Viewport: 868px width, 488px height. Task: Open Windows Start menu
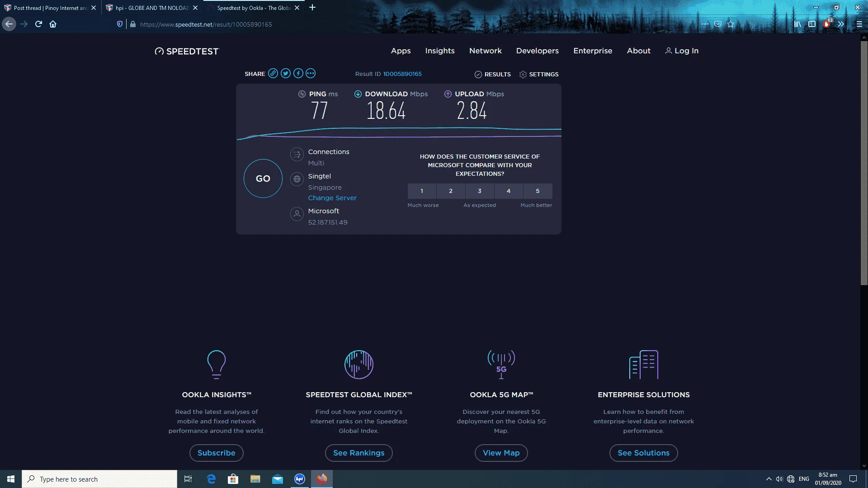11,479
